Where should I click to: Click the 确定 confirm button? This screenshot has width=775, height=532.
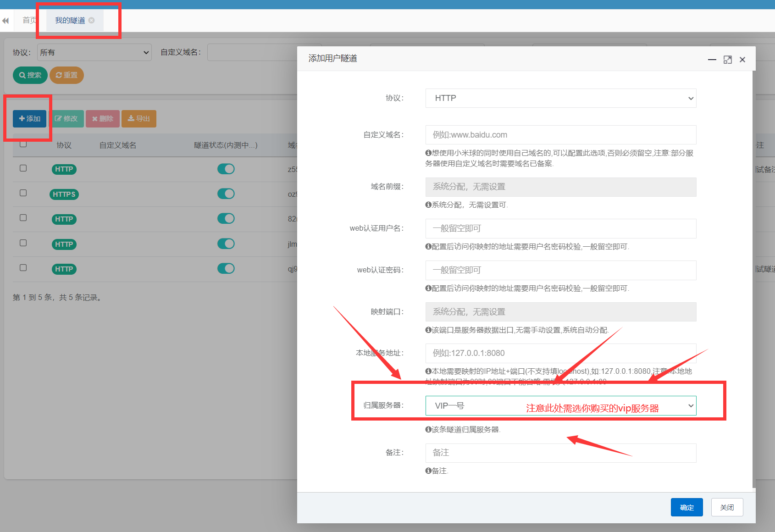click(x=686, y=507)
